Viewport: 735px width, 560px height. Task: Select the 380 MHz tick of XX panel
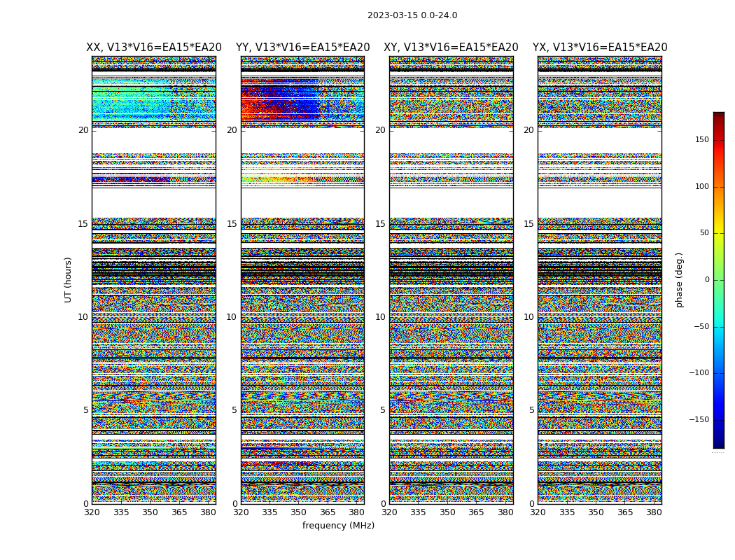pos(208,512)
